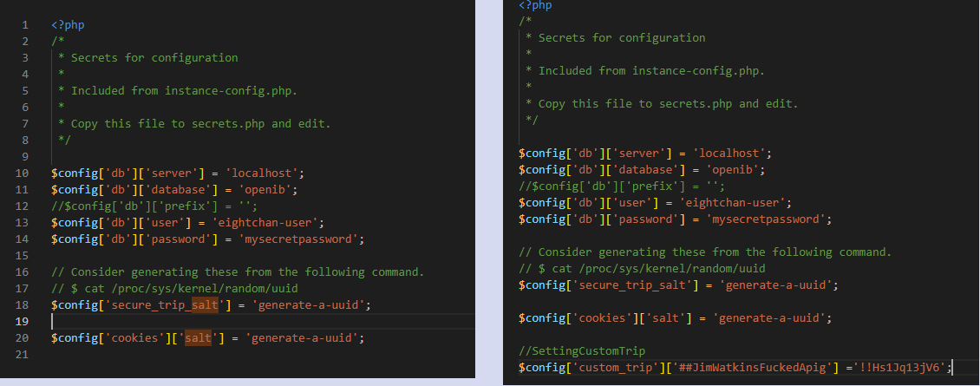Image resolution: width=980 pixels, height=386 pixels.
Task: Click 'generate-a-uuid' value on left line 18
Action: [308, 304]
